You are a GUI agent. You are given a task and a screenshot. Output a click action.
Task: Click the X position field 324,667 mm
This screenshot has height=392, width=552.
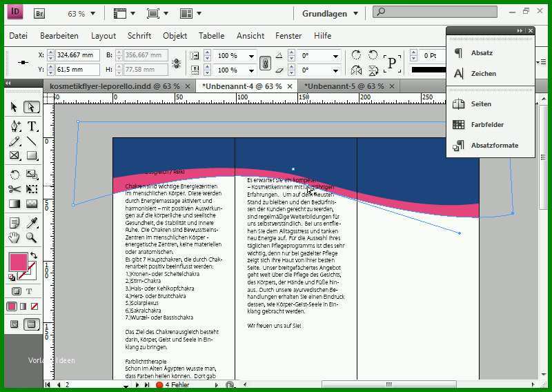tap(77, 55)
